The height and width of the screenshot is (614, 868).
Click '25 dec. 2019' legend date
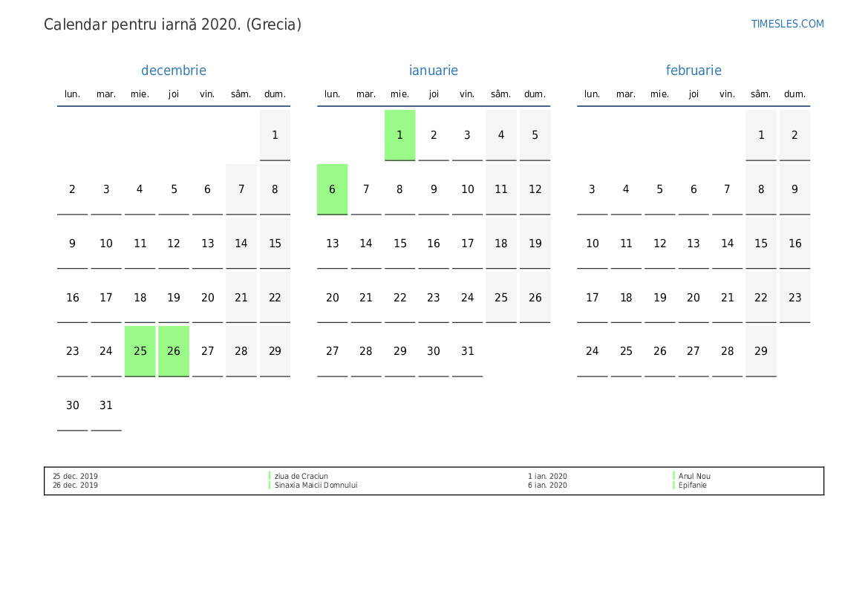[75, 476]
